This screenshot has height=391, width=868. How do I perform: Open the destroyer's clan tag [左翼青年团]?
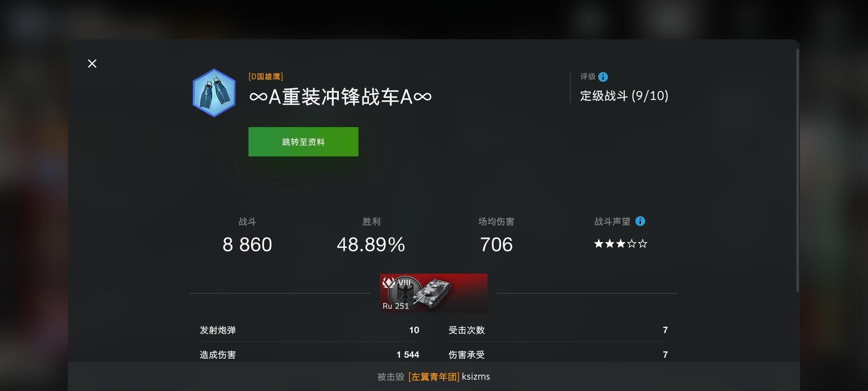(434, 377)
